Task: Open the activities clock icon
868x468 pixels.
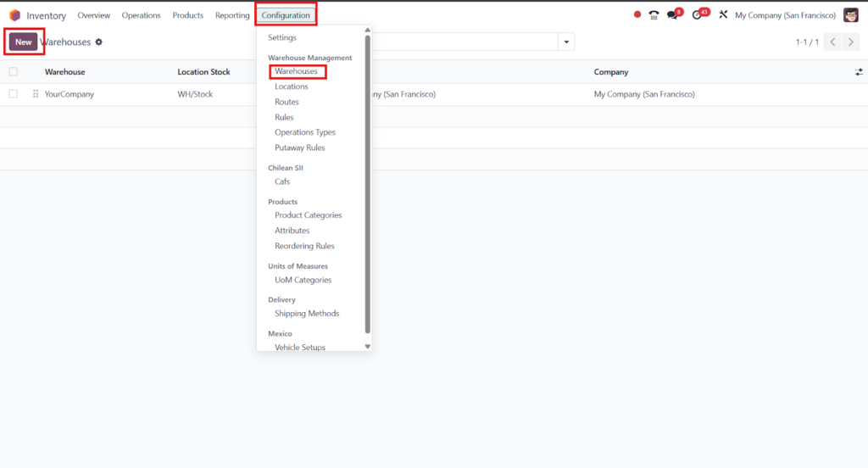Action: 697,15
